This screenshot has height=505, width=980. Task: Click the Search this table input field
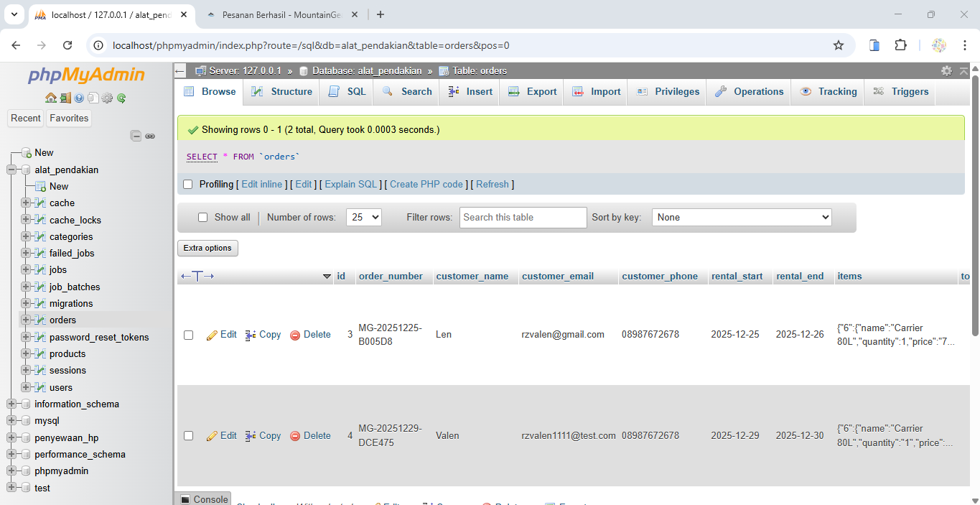523,217
